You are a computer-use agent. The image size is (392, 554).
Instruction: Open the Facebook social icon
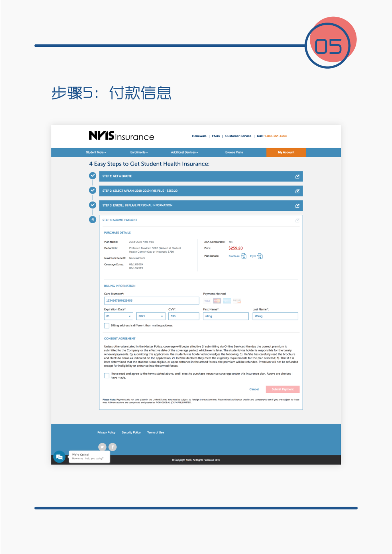113,447
